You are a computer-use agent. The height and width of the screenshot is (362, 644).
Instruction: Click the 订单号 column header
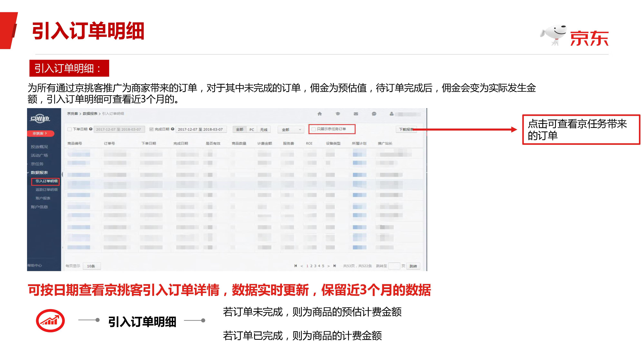109,143
